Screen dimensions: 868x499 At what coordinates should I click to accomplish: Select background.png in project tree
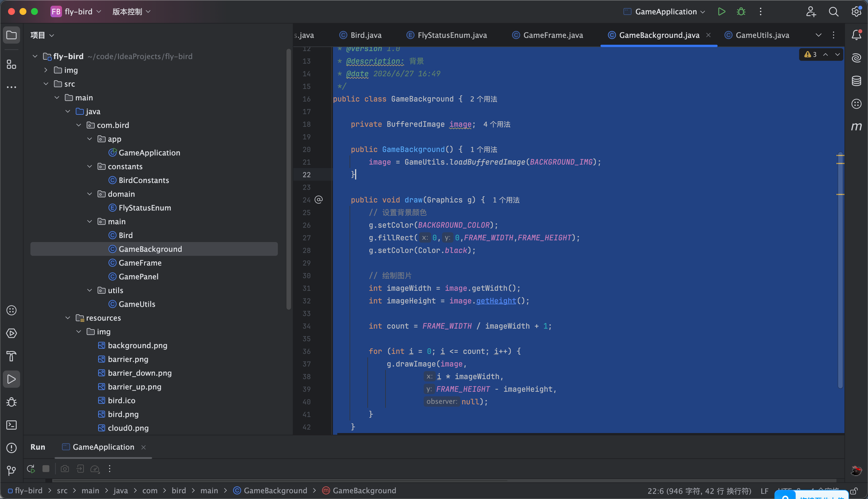click(x=137, y=346)
